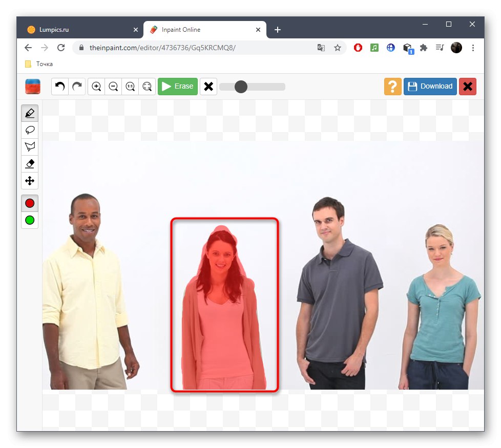Viewport: 501px width, 448px height.
Task: Click the site lock icon
Action: point(81,48)
